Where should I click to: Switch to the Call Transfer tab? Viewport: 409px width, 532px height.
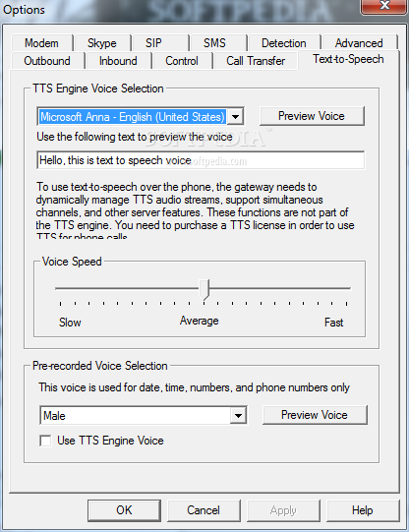(256, 61)
